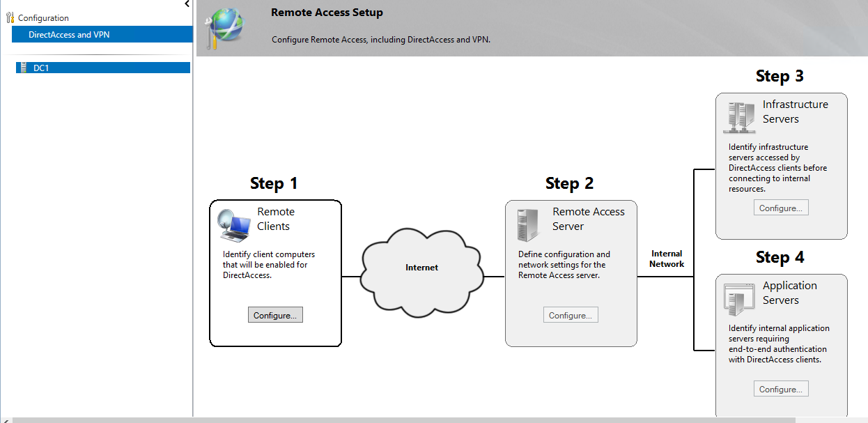Open Configure for Step 3 Infrastructure Servers
The width and height of the screenshot is (868, 423).
click(x=781, y=208)
